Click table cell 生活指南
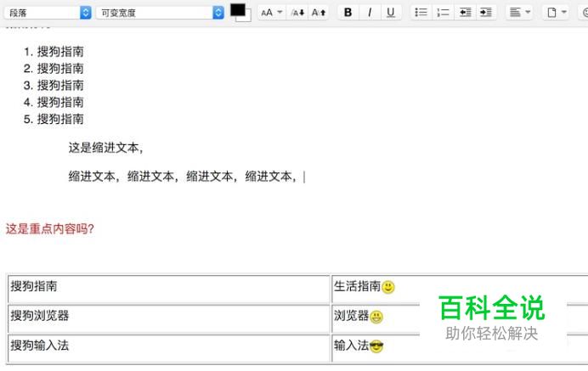The width and height of the screenshot is (588, 371). click(358, 286)
